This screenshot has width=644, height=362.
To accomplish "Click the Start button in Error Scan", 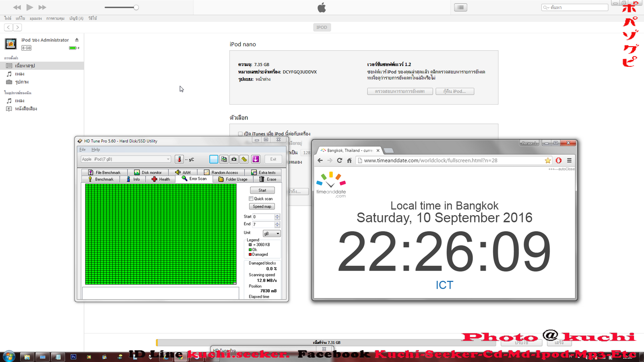I will [x=262, y=190].
